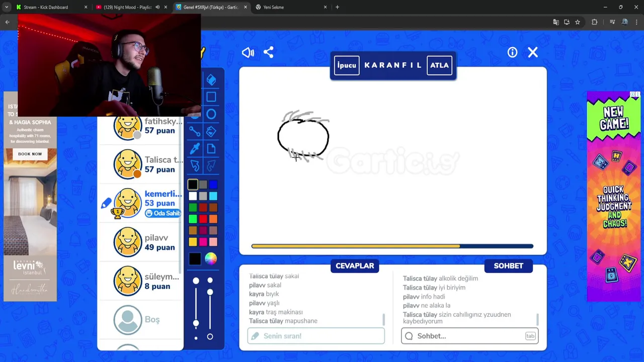Select player Talisca in player list
Screen dimensions: 644x362
[x=141, y=164]
